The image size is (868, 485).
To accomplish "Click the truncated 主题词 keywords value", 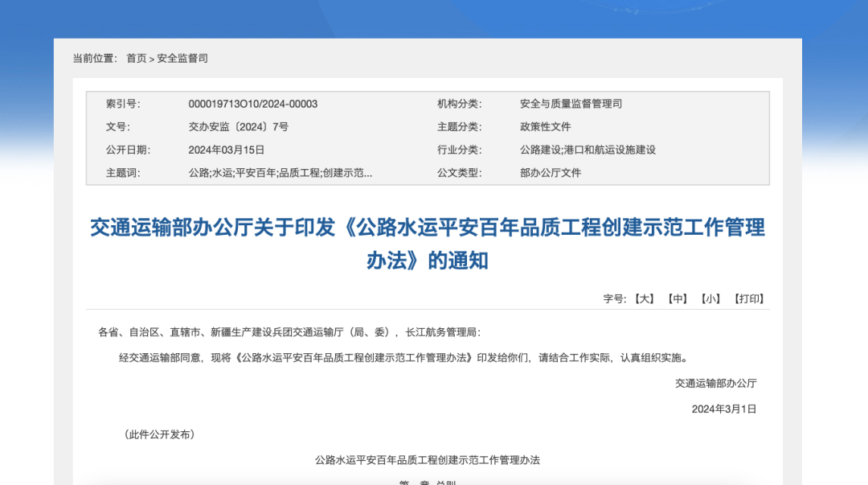I will (x=280, y=173).
